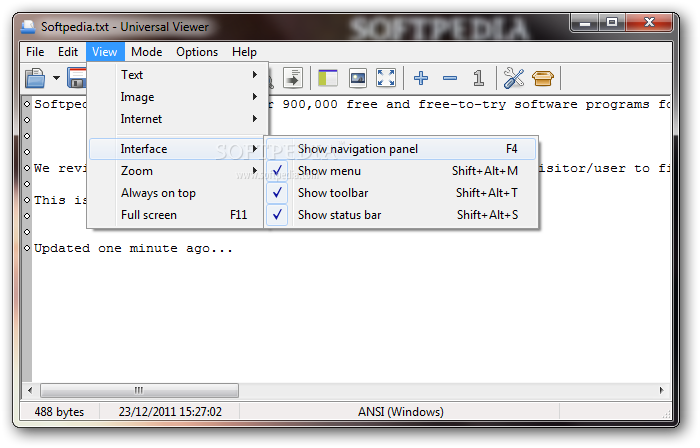The width and height of the screenshot is (700, 448).
Task: Click the Open file folder icon
Action: [x=35, y=78]
